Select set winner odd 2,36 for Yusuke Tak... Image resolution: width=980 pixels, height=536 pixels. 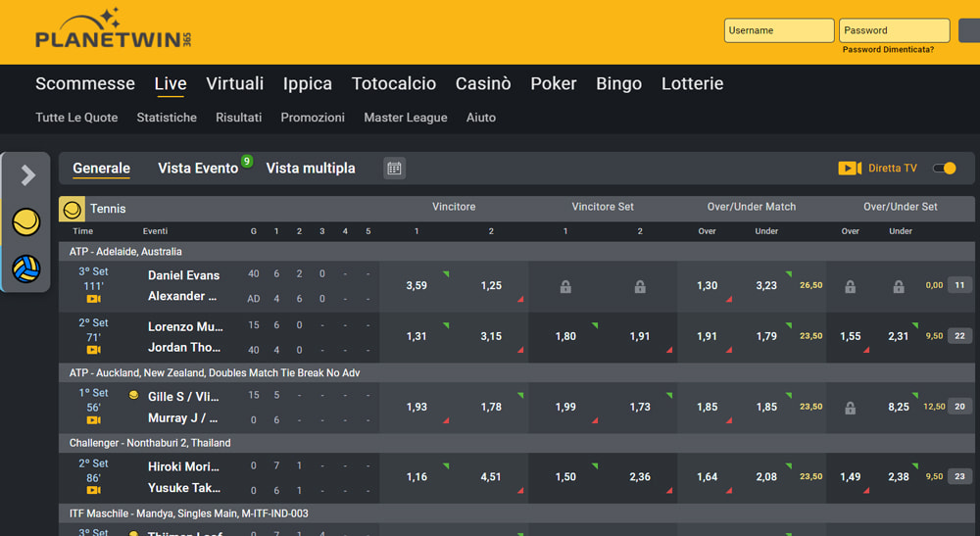click(x=640, y=476)
